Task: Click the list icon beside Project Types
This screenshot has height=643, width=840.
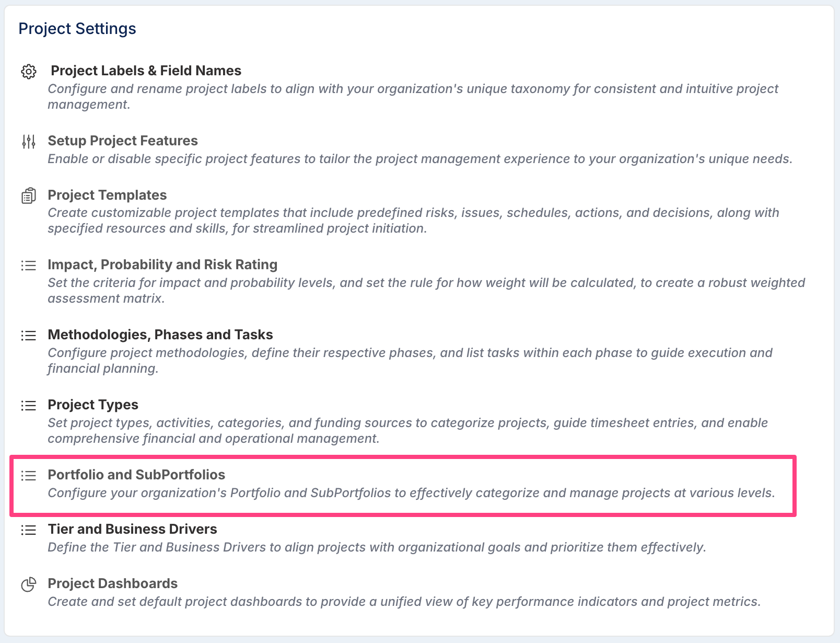Action: tap(29, 406)
